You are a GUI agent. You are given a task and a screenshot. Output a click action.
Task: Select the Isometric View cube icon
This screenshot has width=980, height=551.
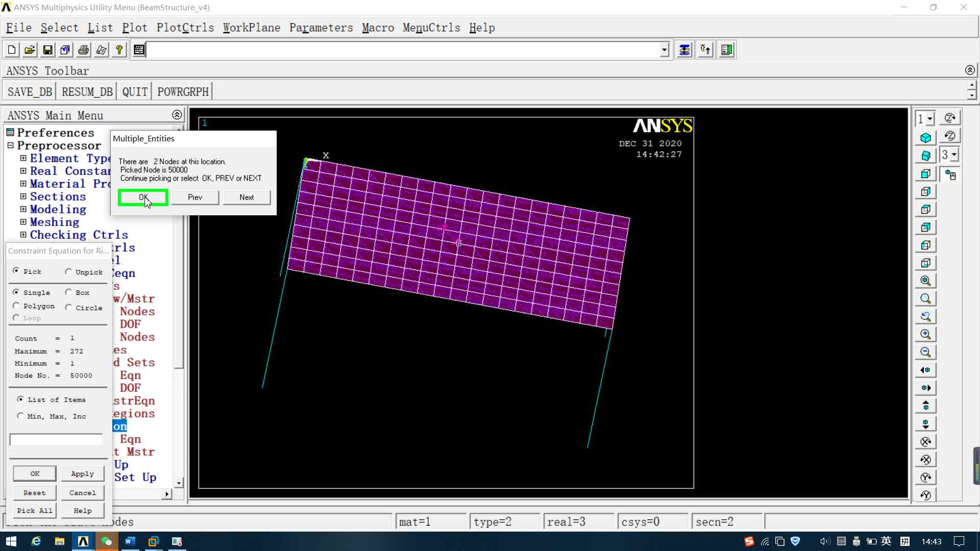(925, 138)
